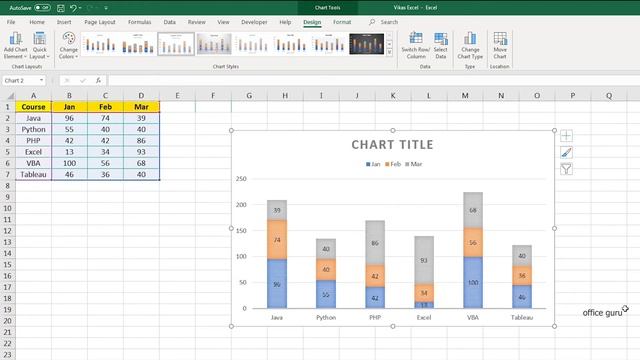Viewport: 640px width, 360px height.
Task: Open the View tab
Action: [x=223, y=22]
